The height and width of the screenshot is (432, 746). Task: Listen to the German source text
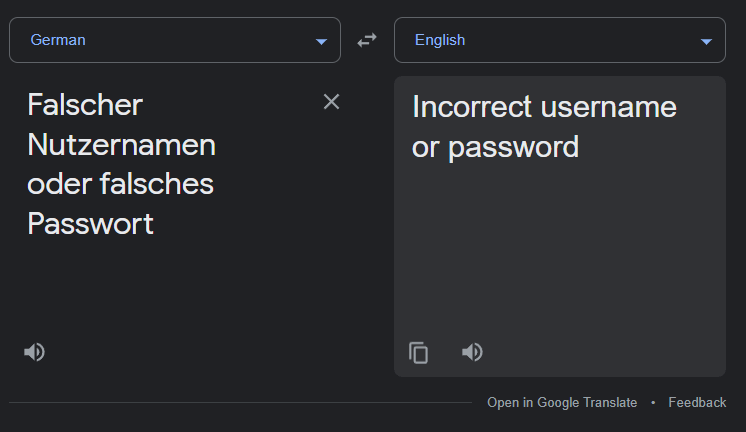coord(35,352)
